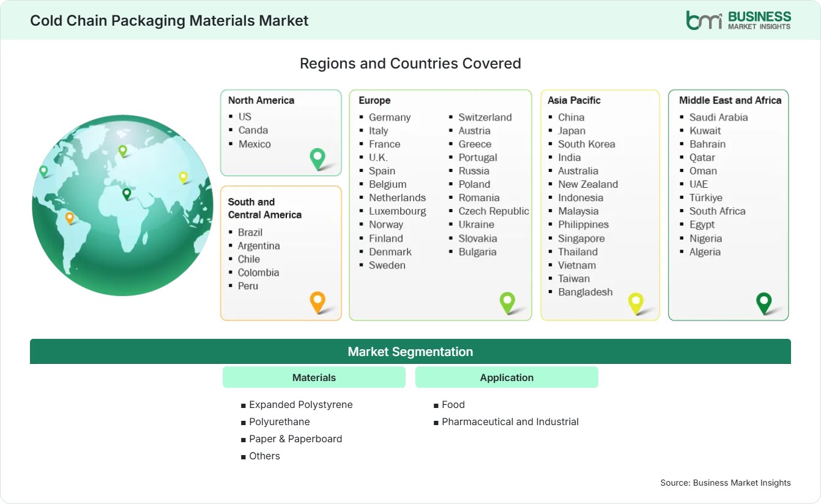Click the Regions and Countries Covered heading
This screenshot has width=821, height=504.
410,63
